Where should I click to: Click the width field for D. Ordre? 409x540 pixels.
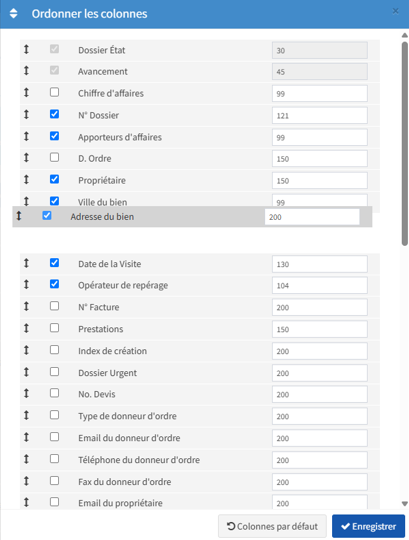319,159
